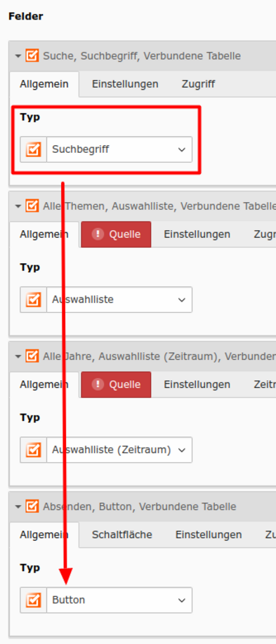Click the icon left of Auswahlliste dropdown

pyautogui.click(x=33, y=300)
